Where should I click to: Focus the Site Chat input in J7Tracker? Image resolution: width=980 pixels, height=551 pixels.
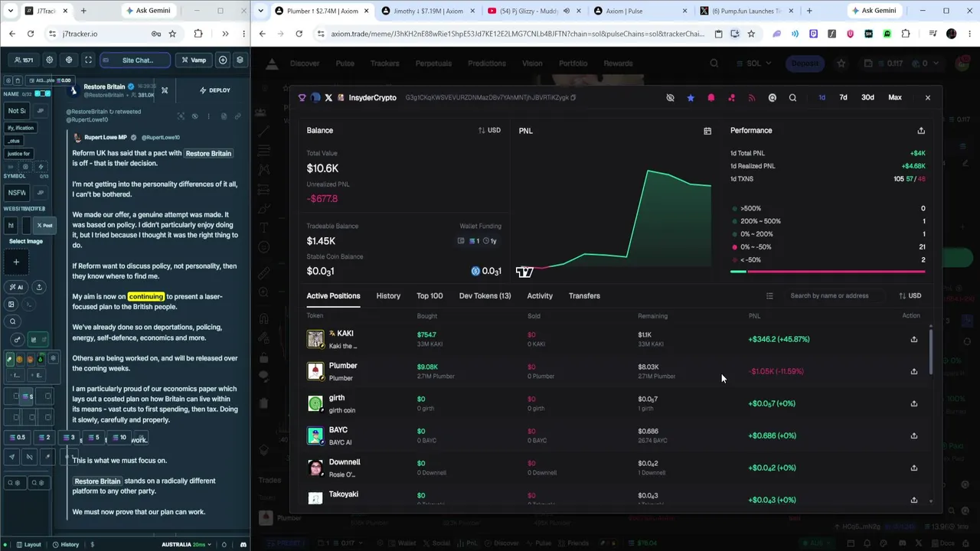pos(135,60)
